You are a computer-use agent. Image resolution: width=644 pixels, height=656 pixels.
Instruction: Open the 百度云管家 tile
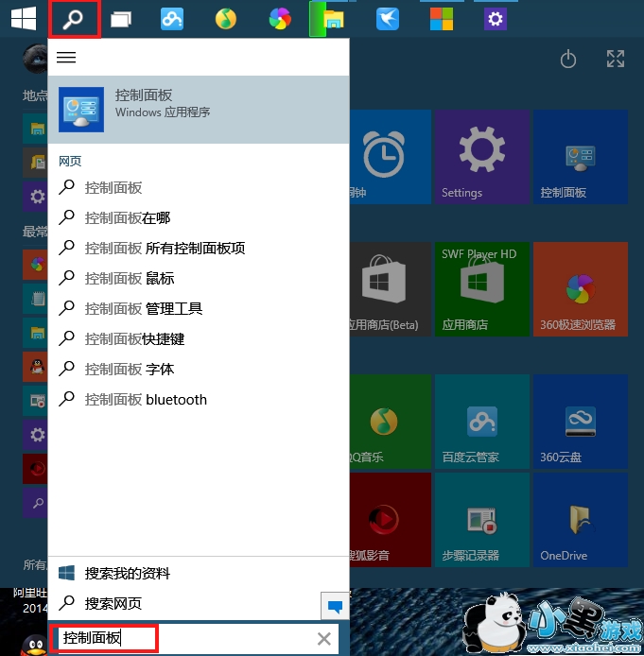(482, 422)
